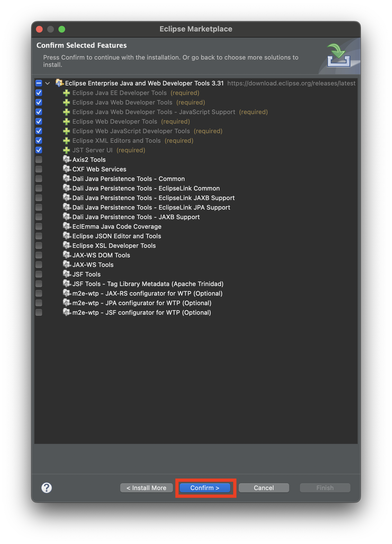Cancel the installation dialog
This screenshot has height=544, width=392.
point(264,488)
